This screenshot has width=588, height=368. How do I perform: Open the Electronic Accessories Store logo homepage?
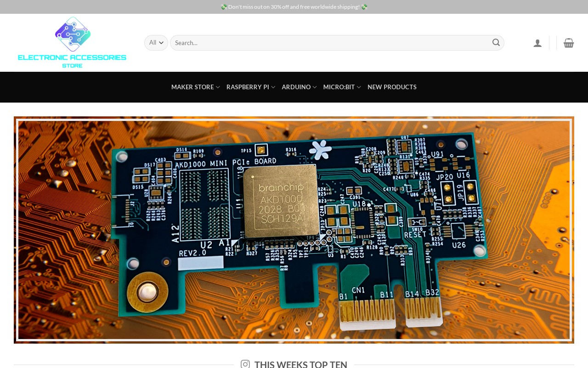(72, 42)
